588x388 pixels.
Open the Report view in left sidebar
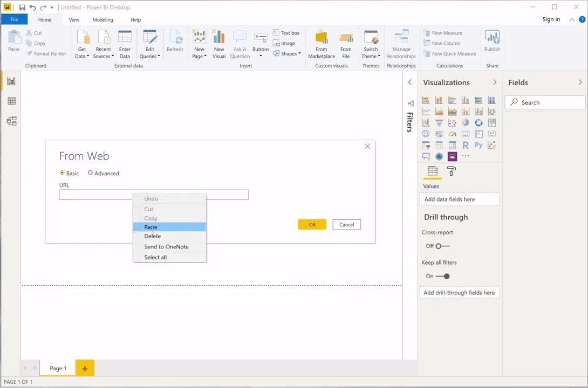coord(11,81)
